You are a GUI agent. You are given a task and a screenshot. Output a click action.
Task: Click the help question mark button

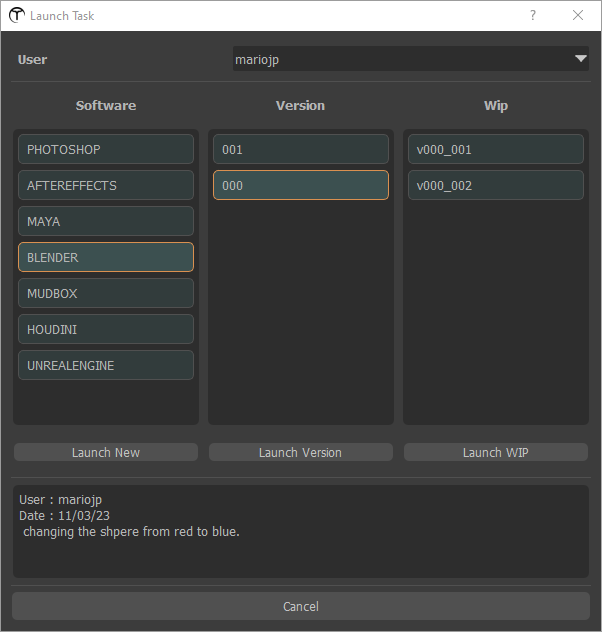pyautogui.click(x=533, y=16)
